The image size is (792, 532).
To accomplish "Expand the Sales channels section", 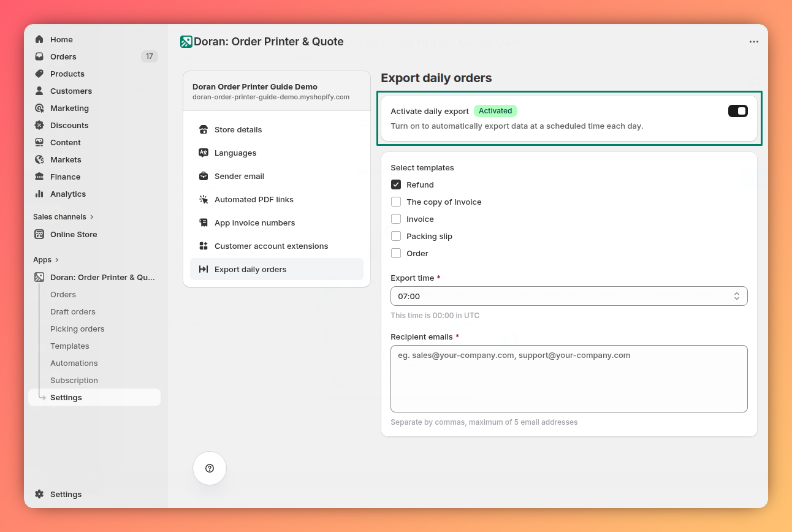I will pyautogui.click(x=64, y=216).
